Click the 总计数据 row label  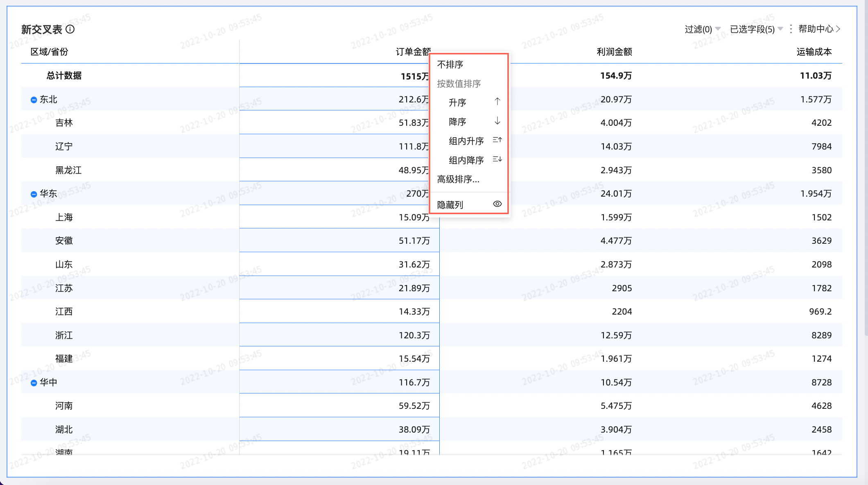click(x=64, y=75)
